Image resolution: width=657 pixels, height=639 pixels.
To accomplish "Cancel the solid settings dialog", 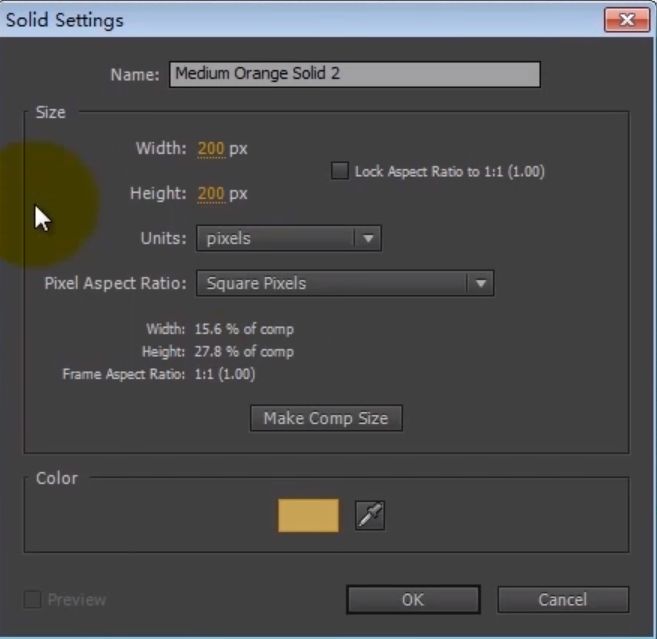I will point(563,600).
